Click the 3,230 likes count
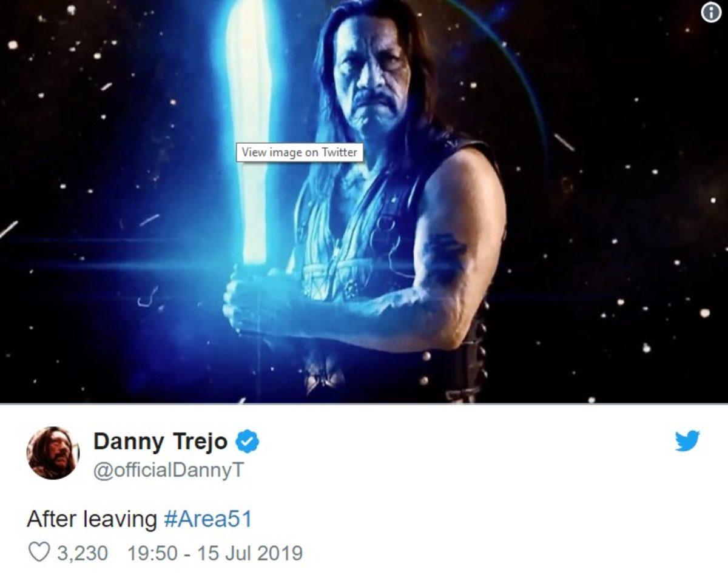 click(82, 553)
